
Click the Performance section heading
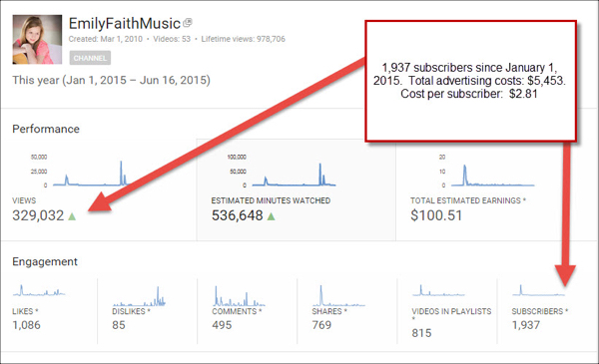[46, 129]
